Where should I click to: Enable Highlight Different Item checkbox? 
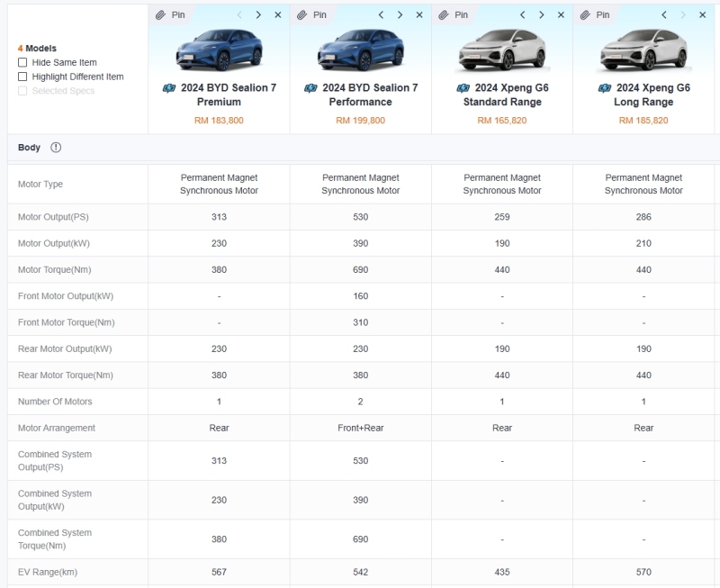(22, 77)
